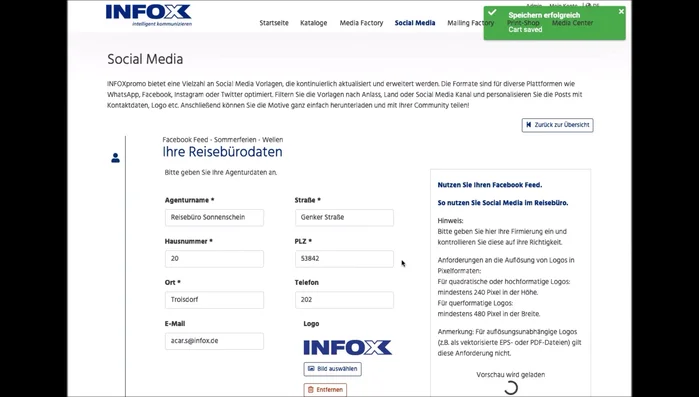Click the checkmark icon in green notification
The width and height of the screenshot is (699, 397).
click(492, 12)
